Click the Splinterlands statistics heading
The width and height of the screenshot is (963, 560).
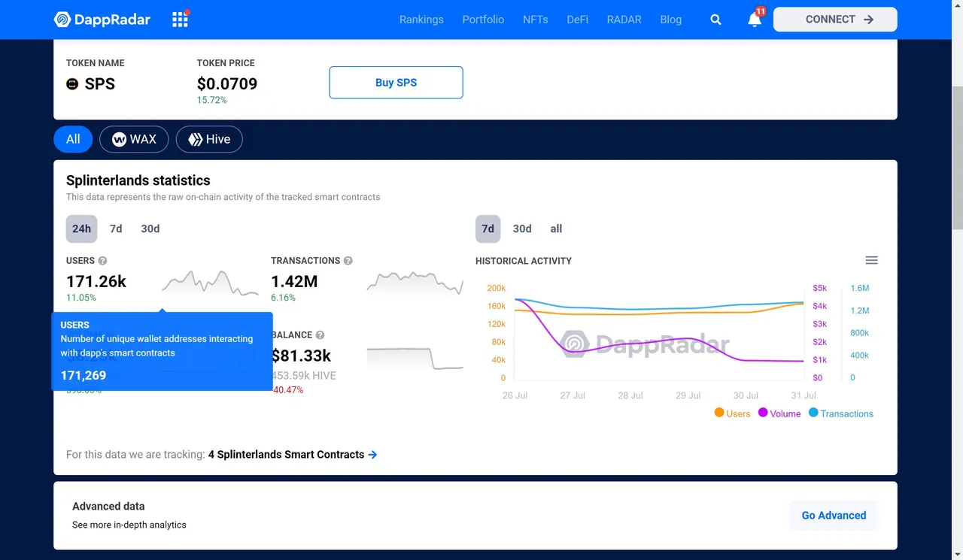(138, 180)
